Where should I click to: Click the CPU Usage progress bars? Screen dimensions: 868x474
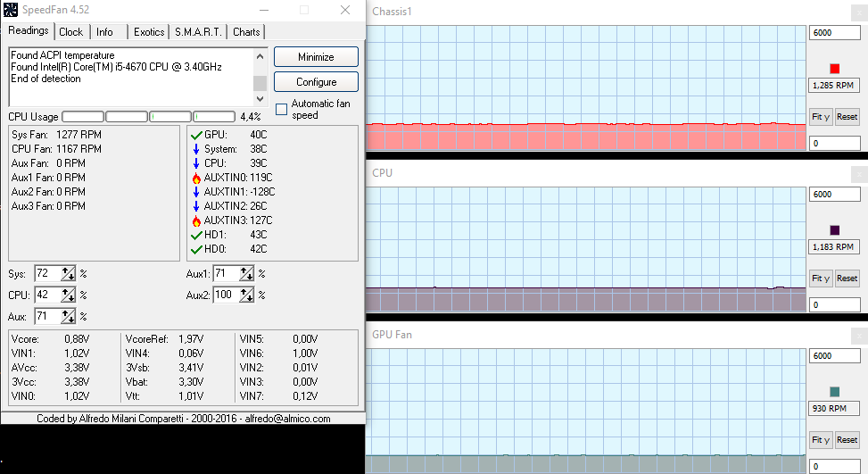click(x=148, y=117)
